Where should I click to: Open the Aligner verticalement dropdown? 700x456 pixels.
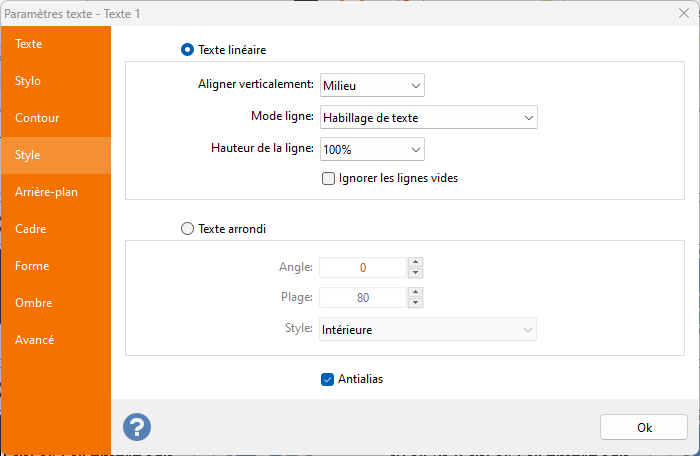372,85
